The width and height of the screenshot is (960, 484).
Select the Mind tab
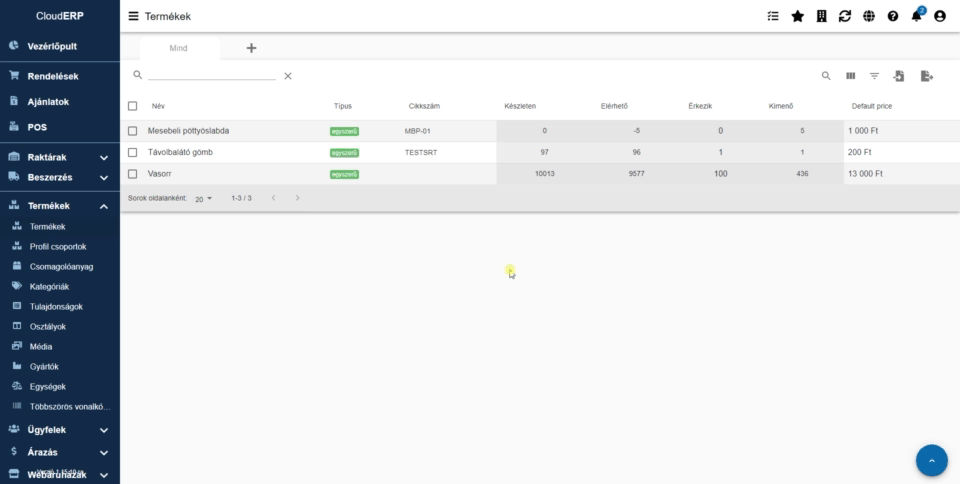178,48
